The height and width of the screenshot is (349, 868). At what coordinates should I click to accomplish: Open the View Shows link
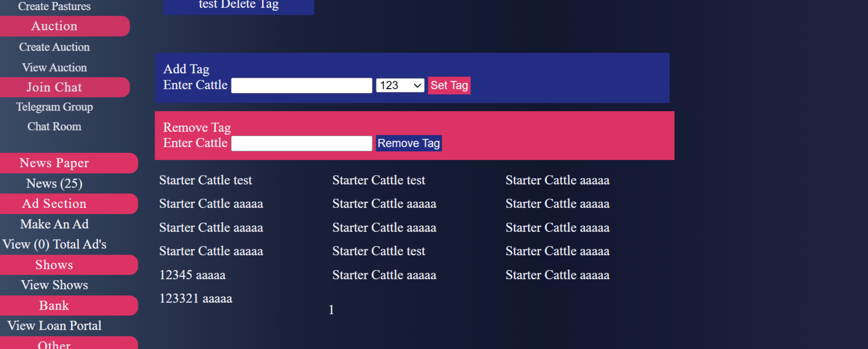click(54, 285)
